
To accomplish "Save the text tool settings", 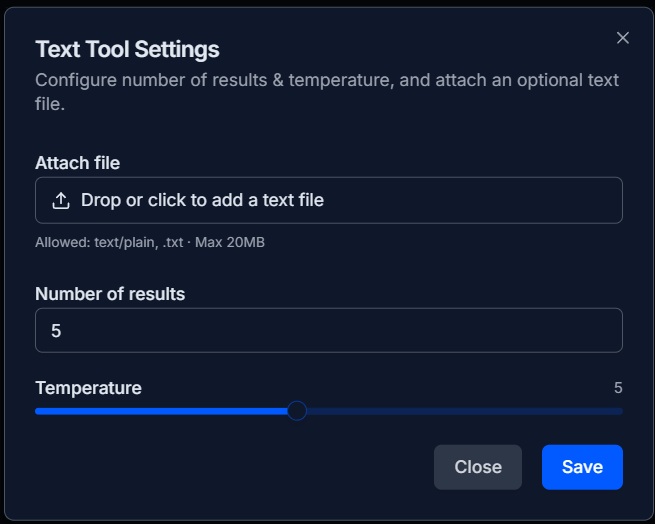I will (582, 467).
